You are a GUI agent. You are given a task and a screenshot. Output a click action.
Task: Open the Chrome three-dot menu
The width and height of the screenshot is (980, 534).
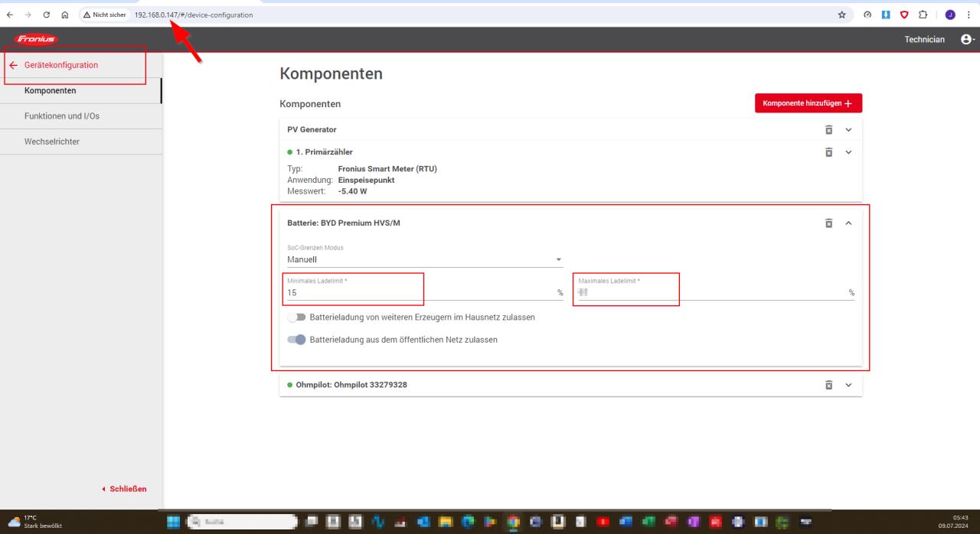pyautogui.click(x=969, y=14)
